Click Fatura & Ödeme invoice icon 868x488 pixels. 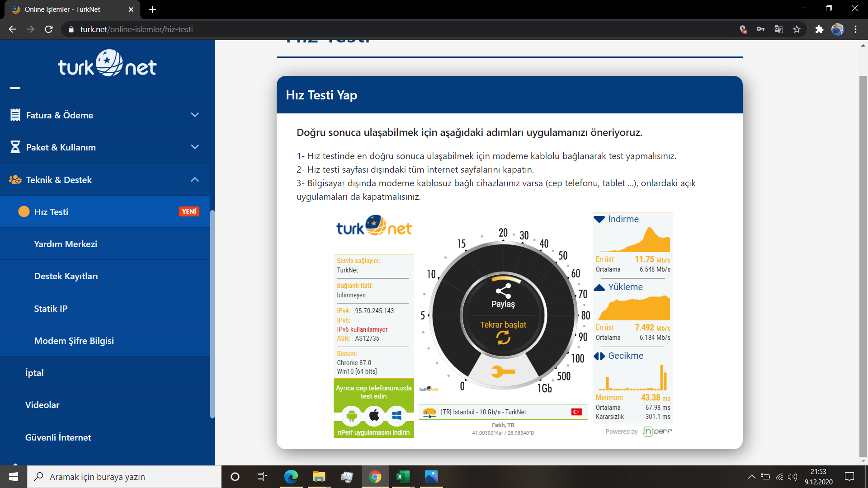(15, 115)
